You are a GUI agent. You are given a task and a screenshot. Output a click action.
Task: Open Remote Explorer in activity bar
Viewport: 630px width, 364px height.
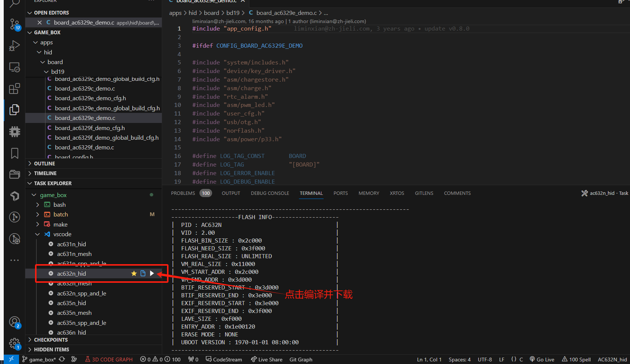click(15, 67)
